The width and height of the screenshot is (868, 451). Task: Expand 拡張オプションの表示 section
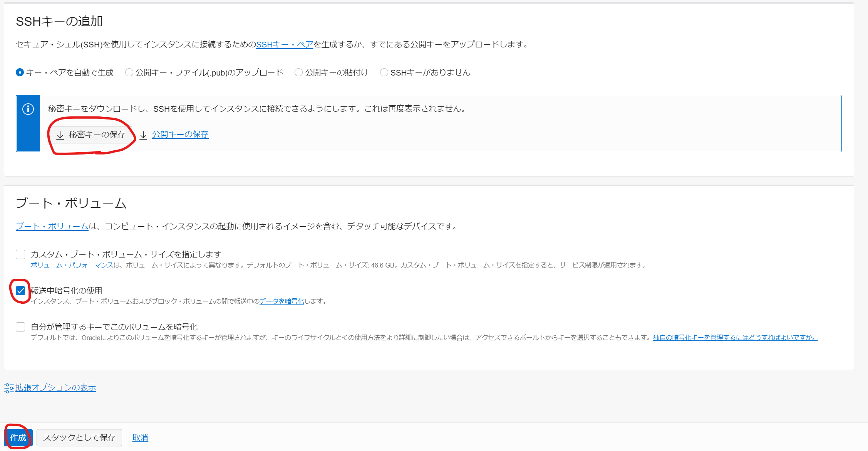point(55,387)
